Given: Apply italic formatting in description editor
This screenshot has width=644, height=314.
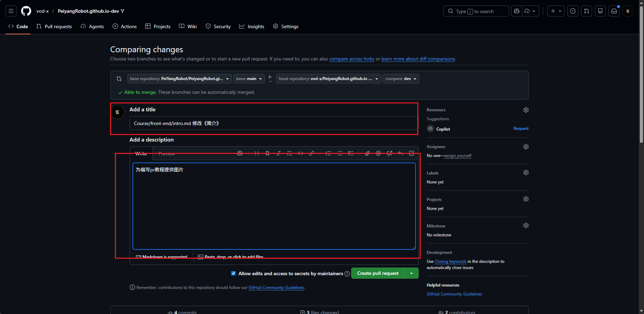Looking at the screenshot, I should click(279, 153).
